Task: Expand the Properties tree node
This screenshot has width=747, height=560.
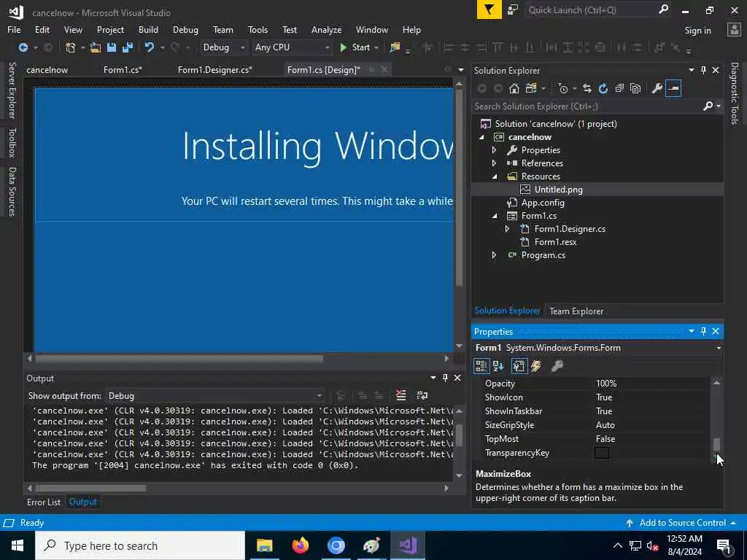Action: 494,150
